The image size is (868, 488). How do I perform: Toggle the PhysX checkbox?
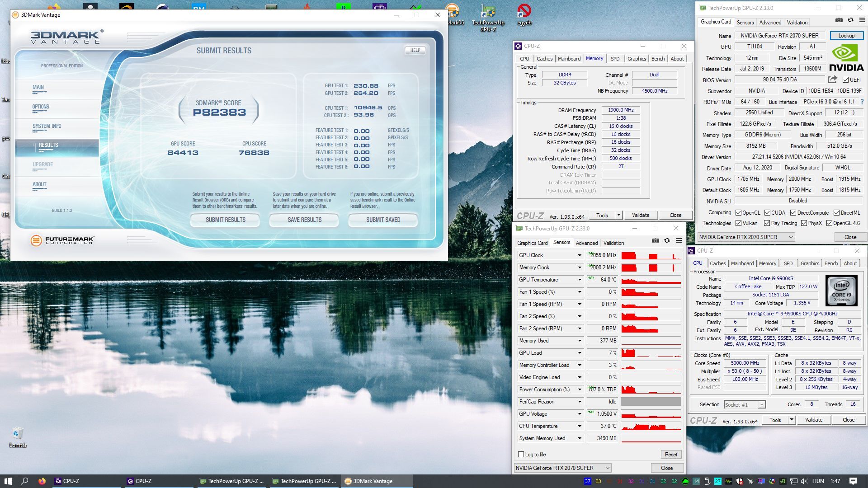pyautogui.click(x=804, y=223)
